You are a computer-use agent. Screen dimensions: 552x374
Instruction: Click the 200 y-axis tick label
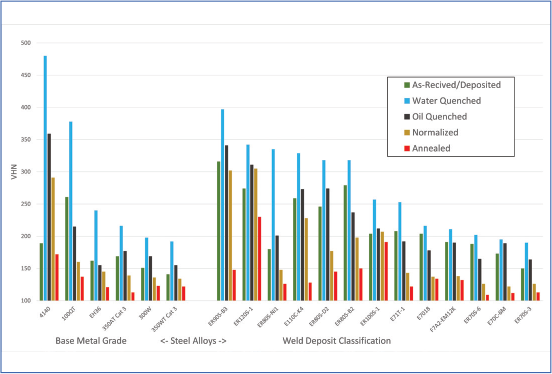pos(26,236)
